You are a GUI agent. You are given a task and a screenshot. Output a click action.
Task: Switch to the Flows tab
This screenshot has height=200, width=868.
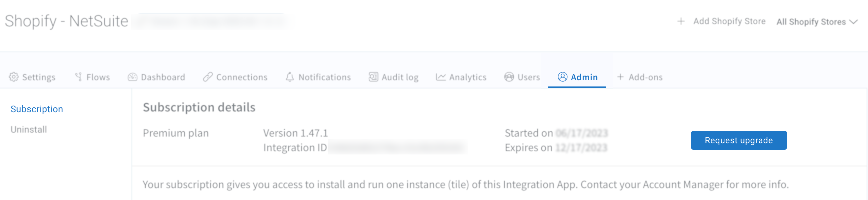(x=92, y=77)
